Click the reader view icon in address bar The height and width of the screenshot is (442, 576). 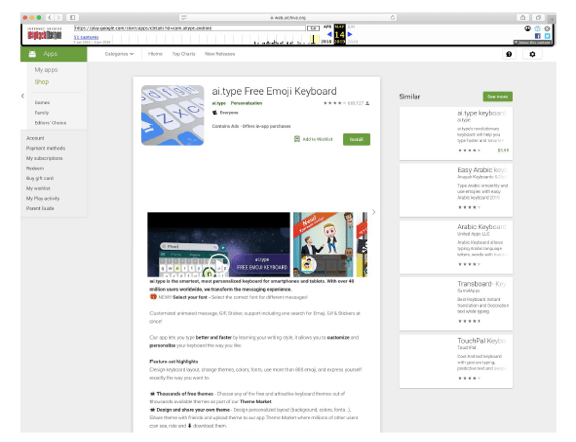coord(184,17)
